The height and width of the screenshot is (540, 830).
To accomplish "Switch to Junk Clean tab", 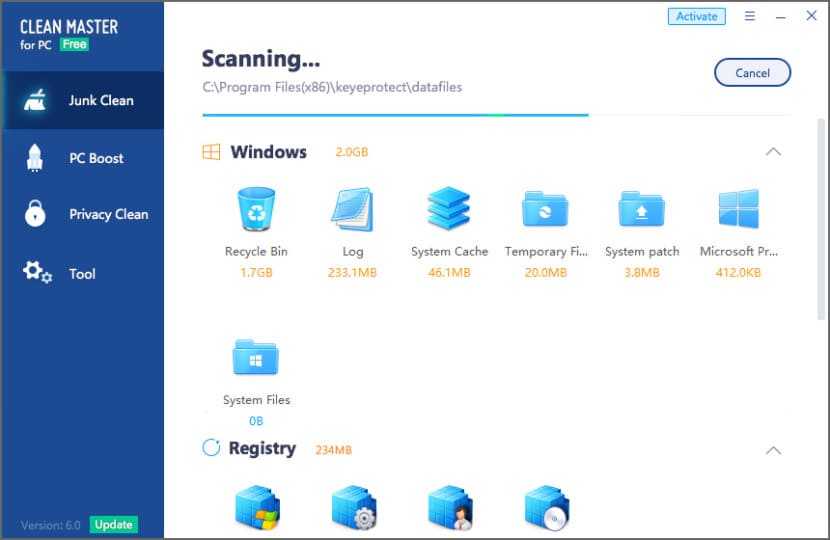I will (x=83, y=100).
